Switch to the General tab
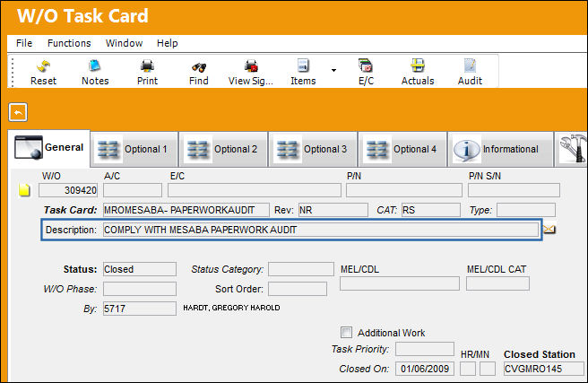588x383 pixels. (x=49, y=148)
